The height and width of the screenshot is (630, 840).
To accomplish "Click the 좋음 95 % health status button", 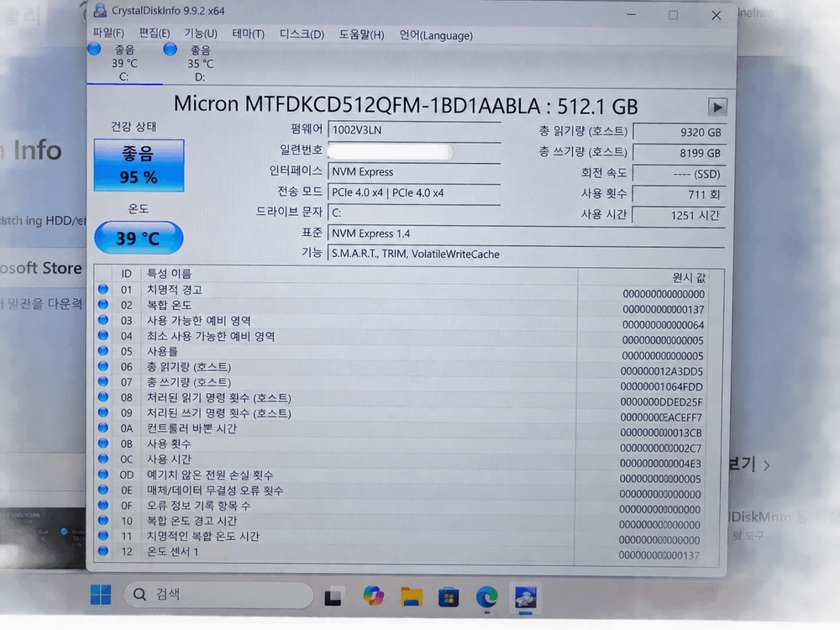I will pos(139,165).
